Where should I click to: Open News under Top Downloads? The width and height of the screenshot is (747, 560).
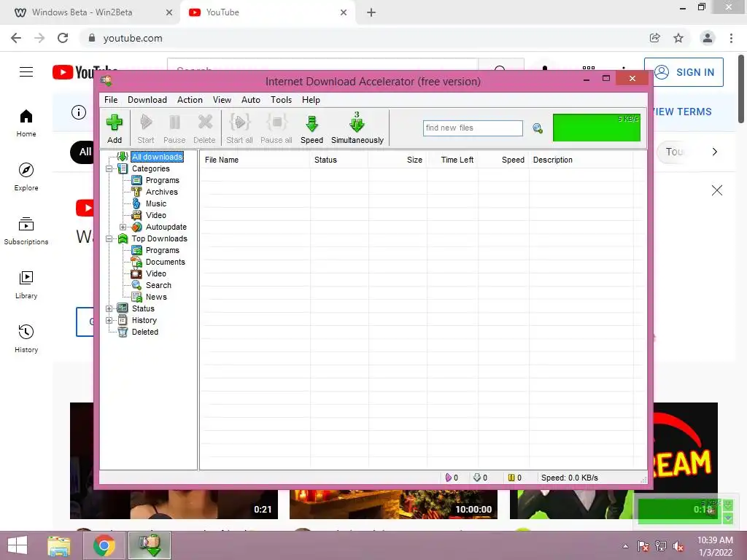[156, 297]
